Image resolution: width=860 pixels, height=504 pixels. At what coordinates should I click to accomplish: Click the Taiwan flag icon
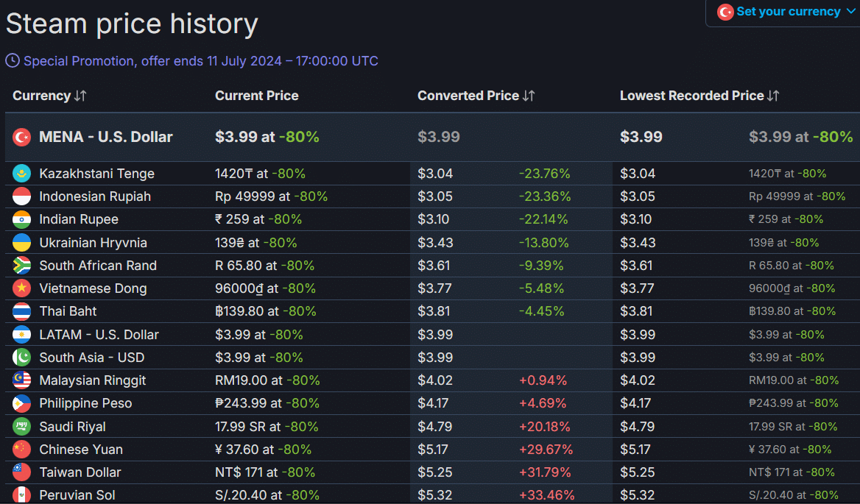pyautogui.click(x=22, y=473)
